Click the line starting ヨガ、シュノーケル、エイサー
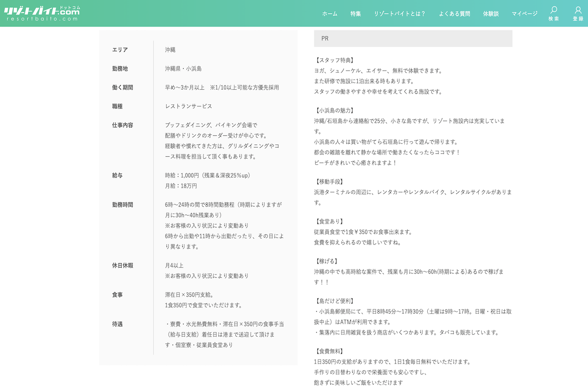This screenshot has height=392, width=588. [378, 71]
